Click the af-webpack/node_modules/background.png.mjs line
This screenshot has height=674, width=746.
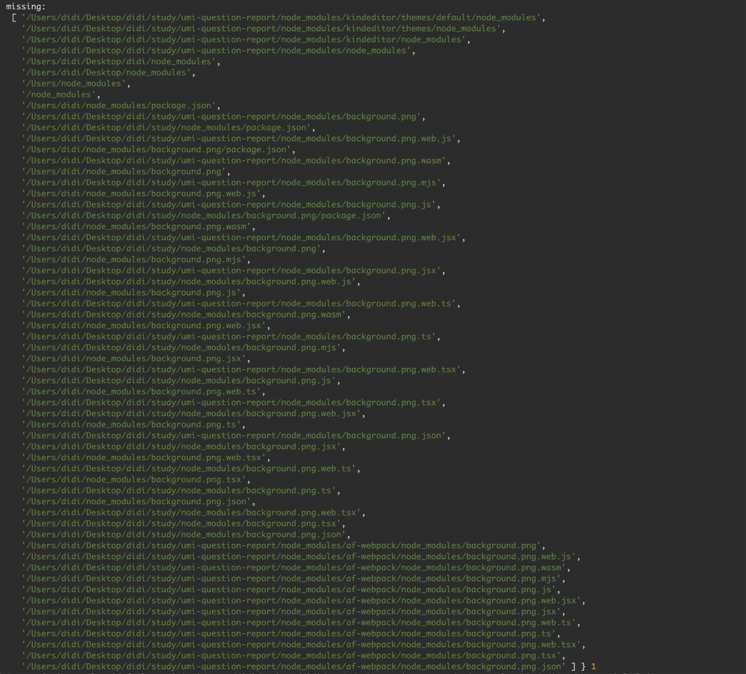coord(294,579)
